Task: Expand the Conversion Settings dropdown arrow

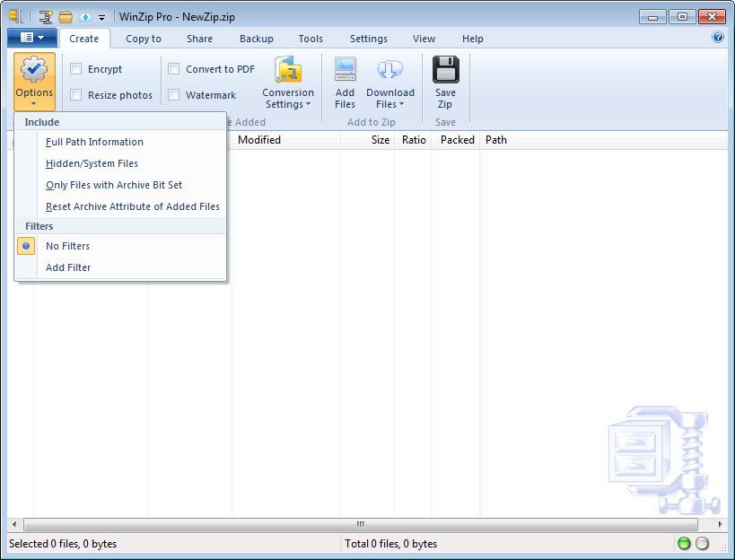Action: click(308, 104)
